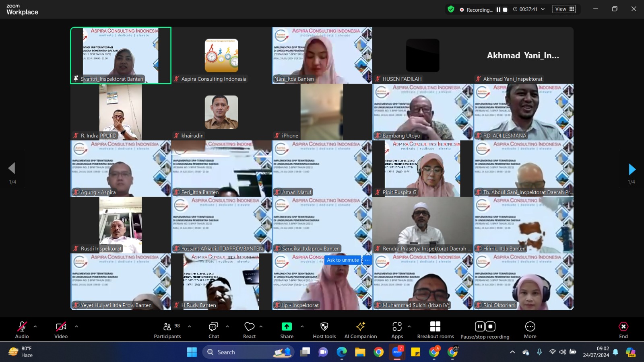Open the More menu
The image size is (644, 362).
coord(530,327)
